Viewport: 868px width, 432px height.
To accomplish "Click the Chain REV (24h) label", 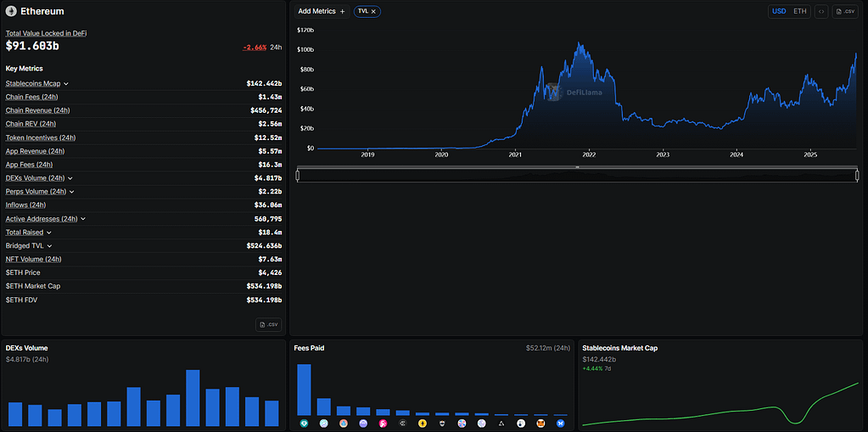I will [31, 124].
